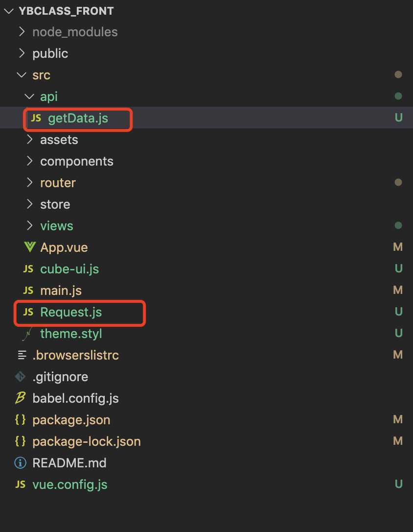Click the JS icon beside vue.config.js

coord(21,484)
